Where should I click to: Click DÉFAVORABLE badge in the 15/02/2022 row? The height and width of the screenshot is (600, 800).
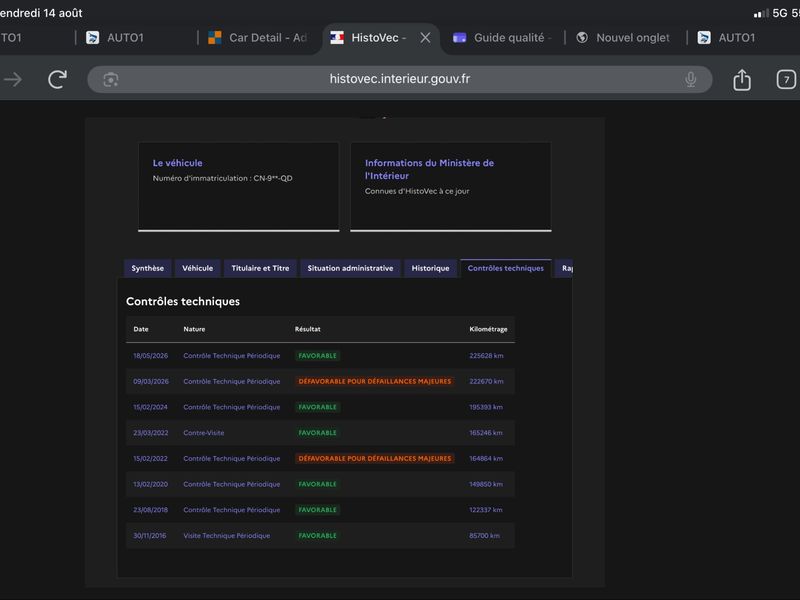tap(374, 458)
